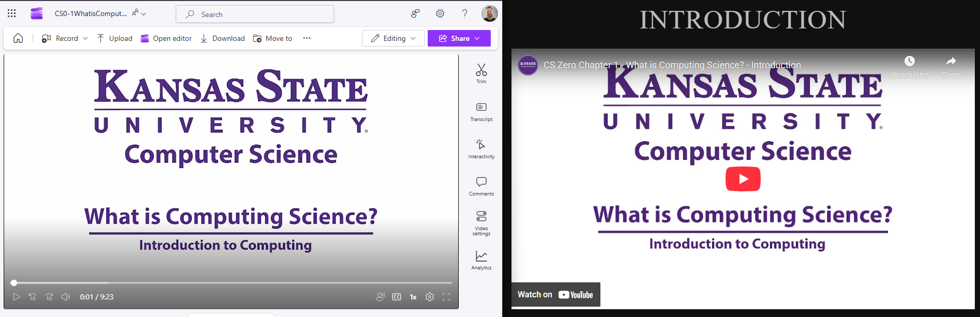Click the CS0-1WhatisComput... file title
This screenshot has height=317, width=980.
pyautogui.click(x=91, y=13)
